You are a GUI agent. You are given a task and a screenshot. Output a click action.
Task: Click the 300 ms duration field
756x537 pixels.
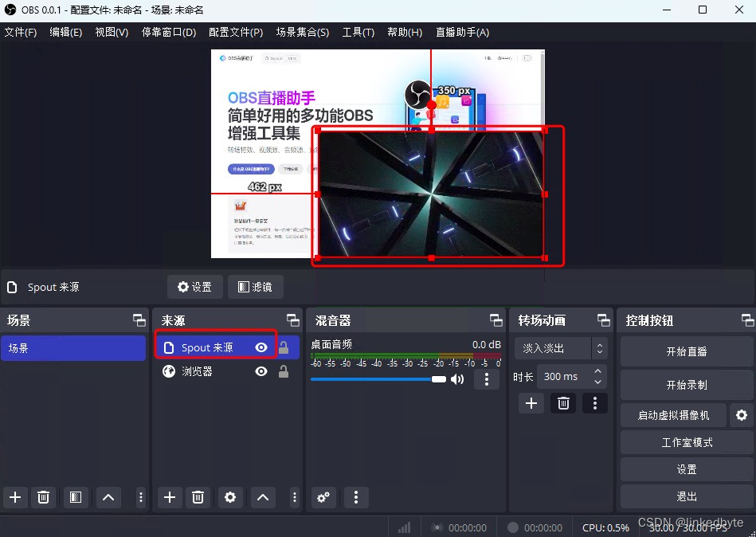coord(564,377)
